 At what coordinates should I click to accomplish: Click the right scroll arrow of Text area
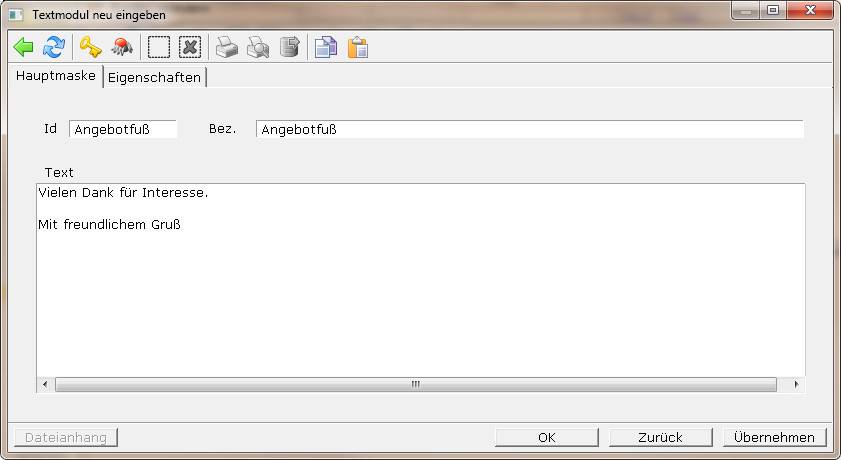click(796, 384)
